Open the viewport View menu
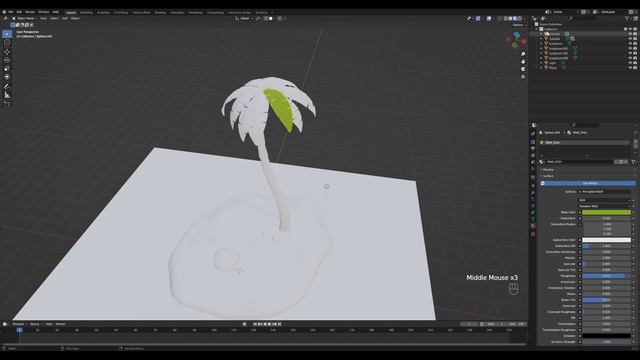 [x=43, y=18]
